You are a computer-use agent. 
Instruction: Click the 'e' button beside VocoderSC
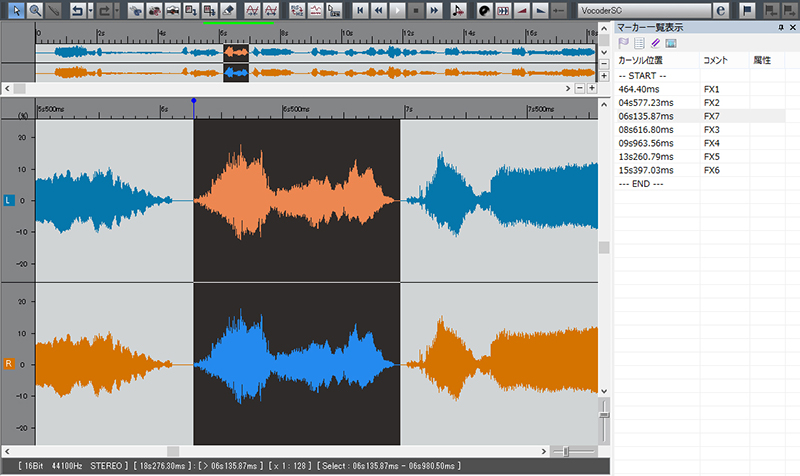pos(720,10)
